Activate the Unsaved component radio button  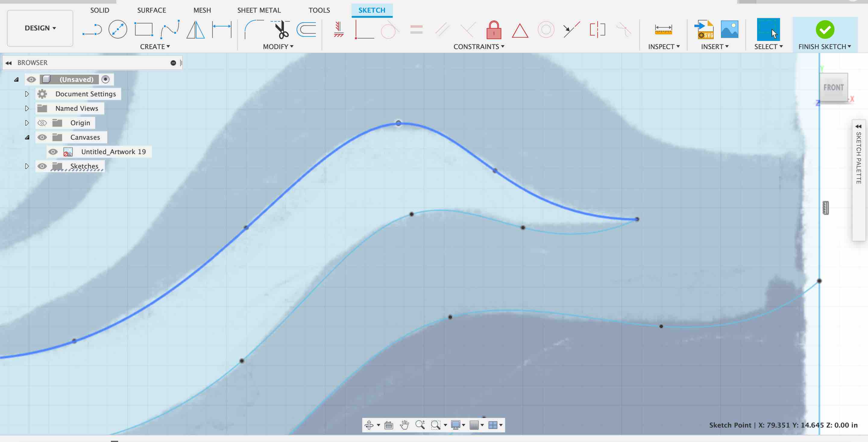105,79
